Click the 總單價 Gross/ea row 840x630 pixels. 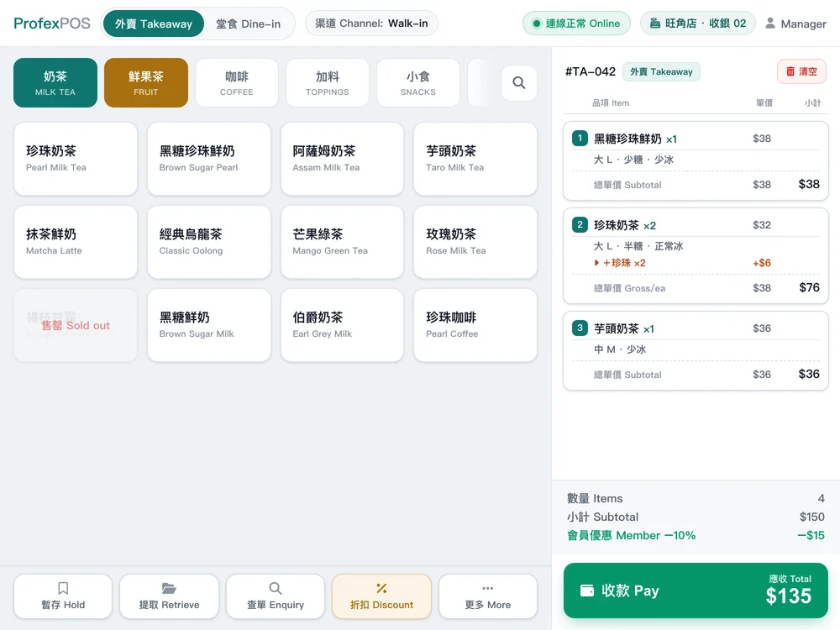pyautogui.click(x=696, y=287)
